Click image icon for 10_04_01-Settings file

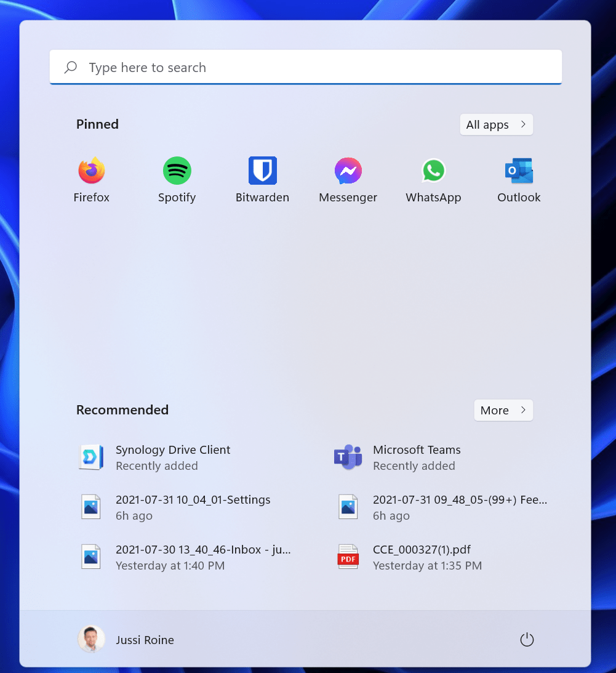[91, 507]
